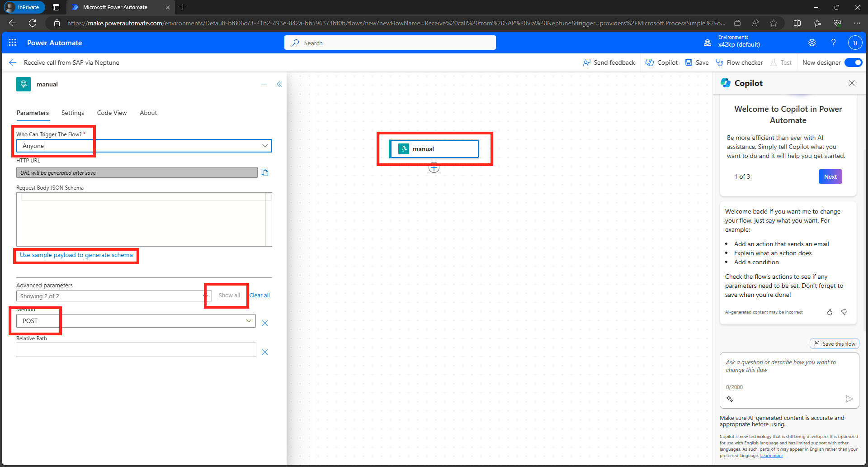
Task: Open the user account avatar menu
Action: coord(855,43)
